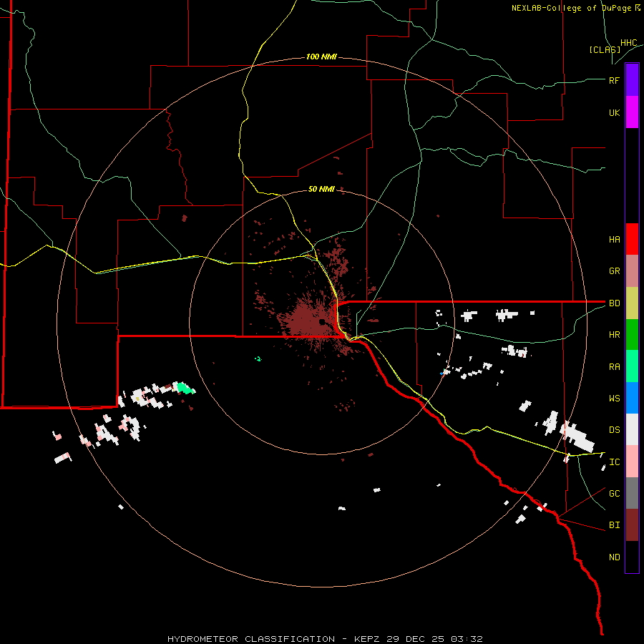The width and height of the screenshot is (644, 644).
Task: Click the HA legend label
Action: click(x=614, y=240)
